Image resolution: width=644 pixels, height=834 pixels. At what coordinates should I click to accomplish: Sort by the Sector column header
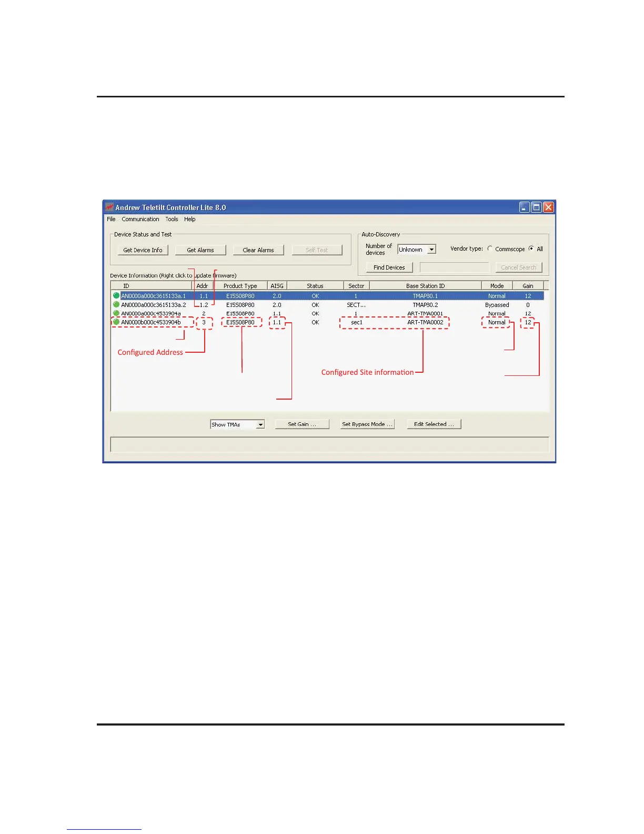(x=356, y=286)
